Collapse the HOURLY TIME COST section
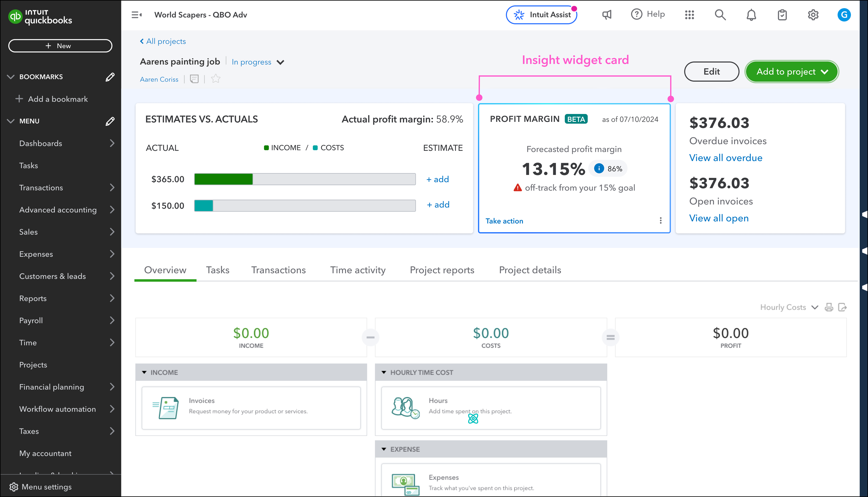The width and height of the screenshot is (868, 497). pos(384,372)
